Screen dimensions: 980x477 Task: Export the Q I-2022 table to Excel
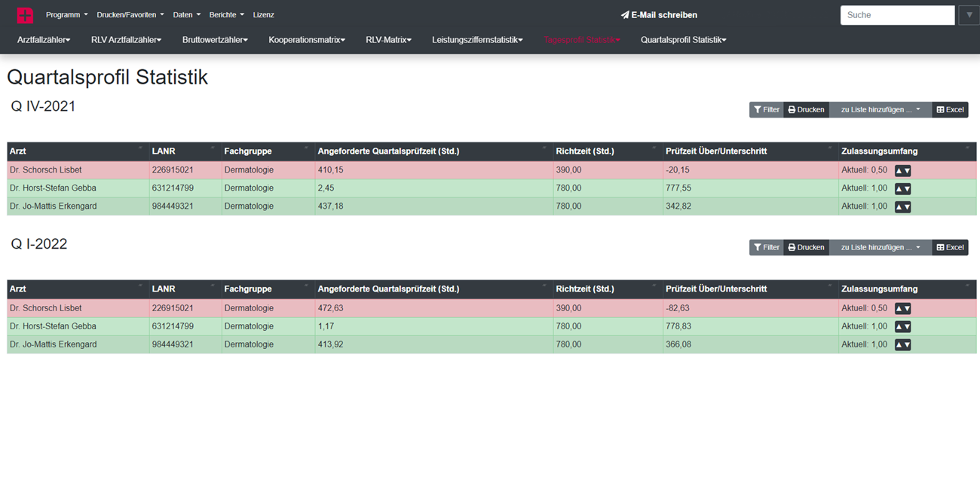(950, 248)
